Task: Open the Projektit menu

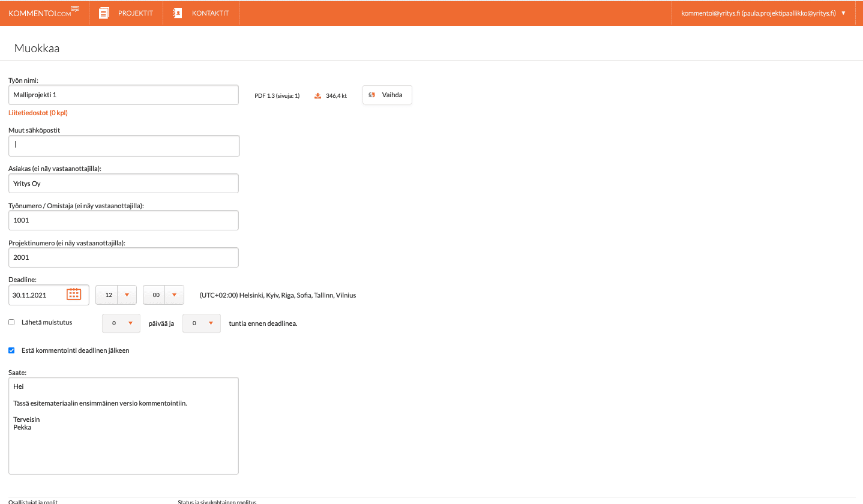Action: pos(135,13)
